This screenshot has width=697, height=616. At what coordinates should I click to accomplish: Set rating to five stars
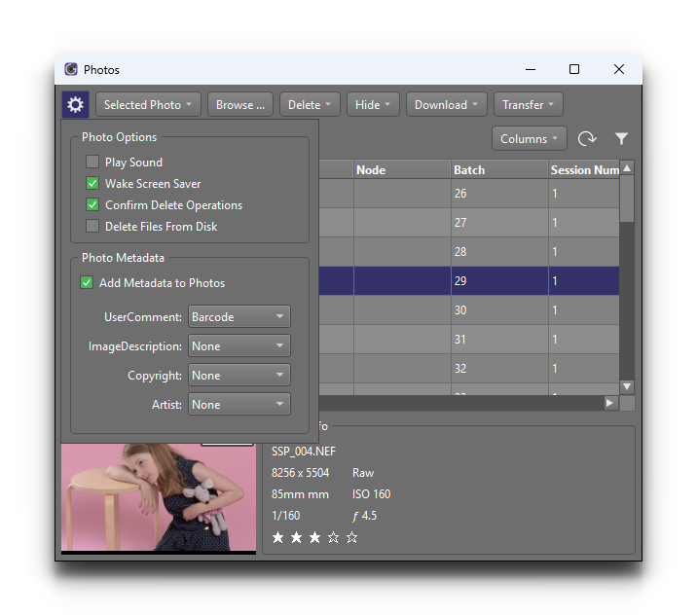coord(351,538)
